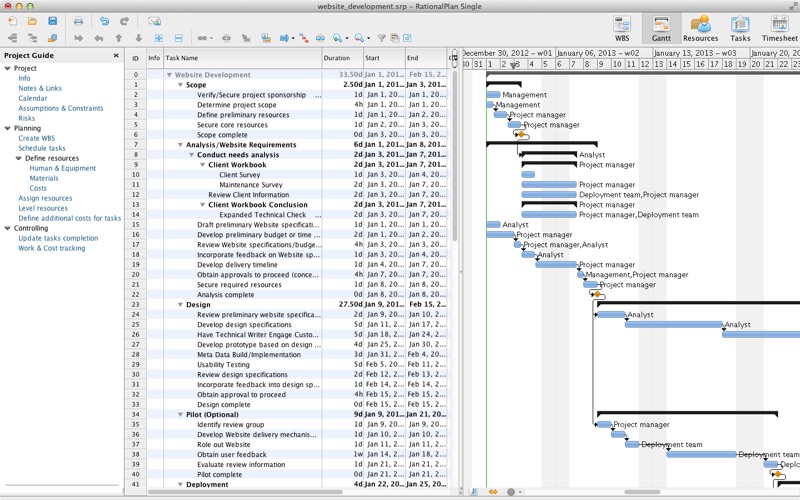Click the filter funnel icon

(x=380, y=38)
